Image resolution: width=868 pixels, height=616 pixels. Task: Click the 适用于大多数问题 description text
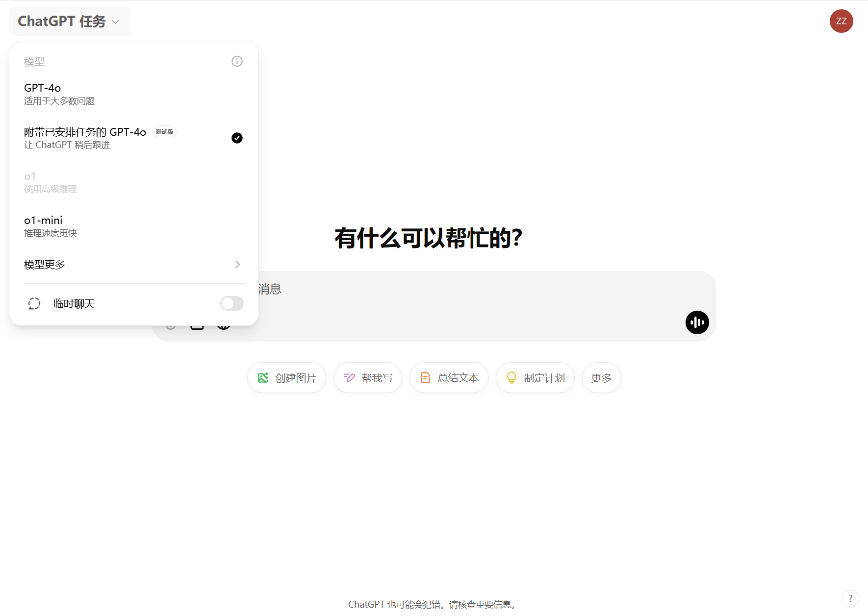tap(59, 101)
